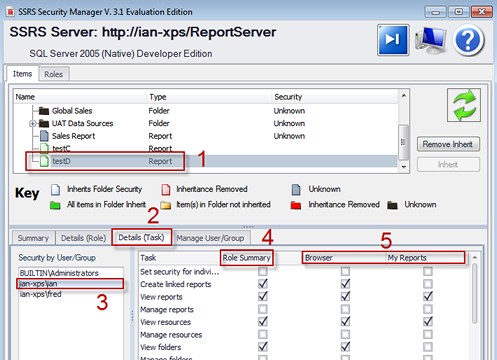This screenshot has width=497, height=360.
Task: Click the testD report icon
Action: pos(44,161)
